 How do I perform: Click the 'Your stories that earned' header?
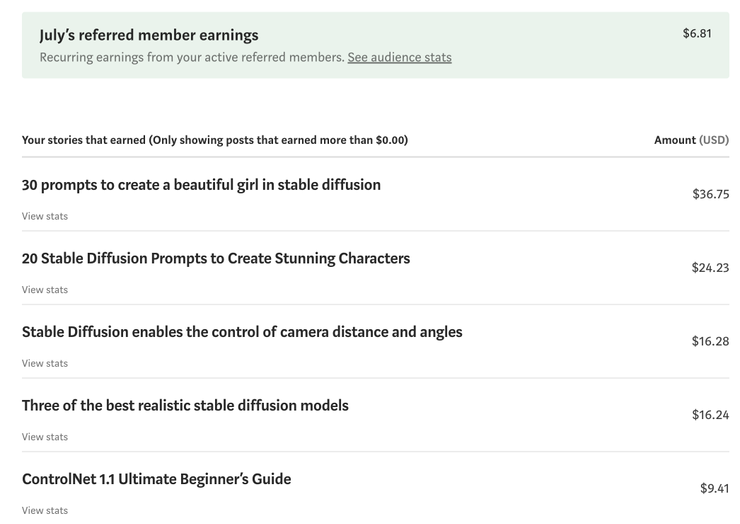coord(215,140)
